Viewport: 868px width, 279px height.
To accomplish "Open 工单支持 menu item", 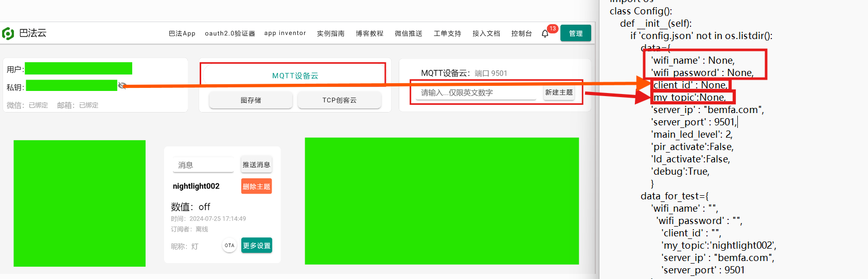I will pos(448,33).
